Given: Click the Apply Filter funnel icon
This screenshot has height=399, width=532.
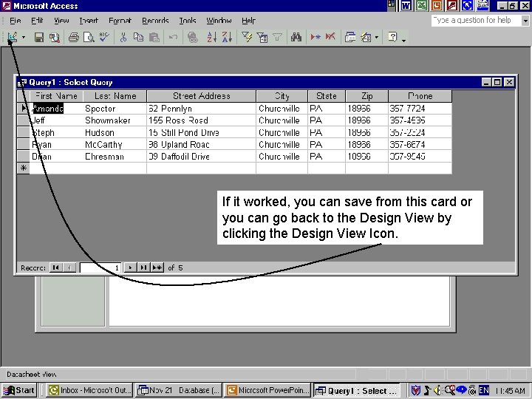Looking at the screenshot, I should [278, 38].
